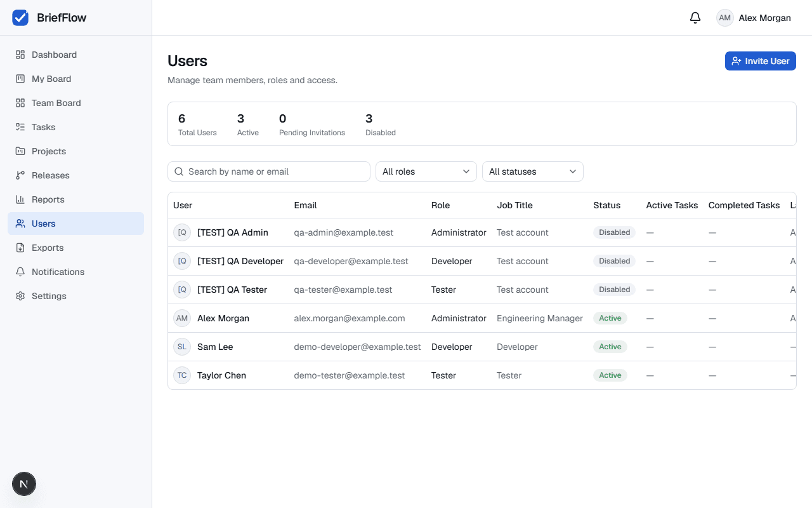Click the Releases branch icon in the sidebar
The image size is (812, 508).
[20, 175]
